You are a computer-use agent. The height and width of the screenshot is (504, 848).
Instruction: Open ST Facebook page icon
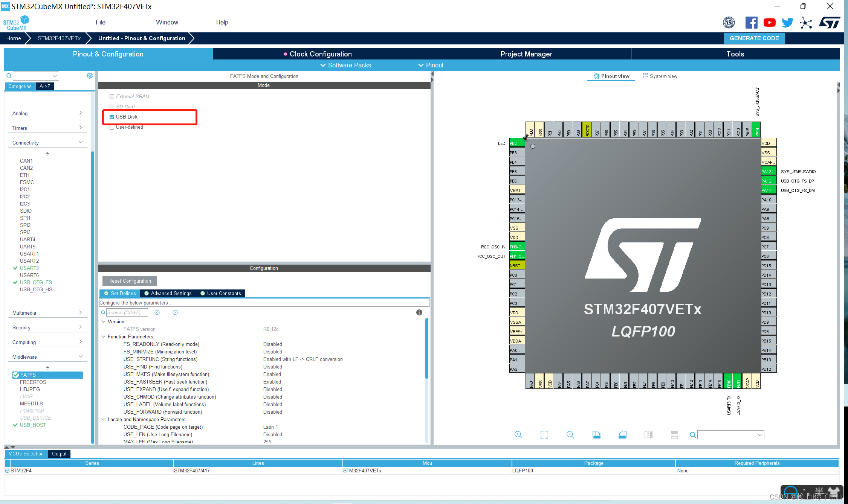click(x=751, y=23)
